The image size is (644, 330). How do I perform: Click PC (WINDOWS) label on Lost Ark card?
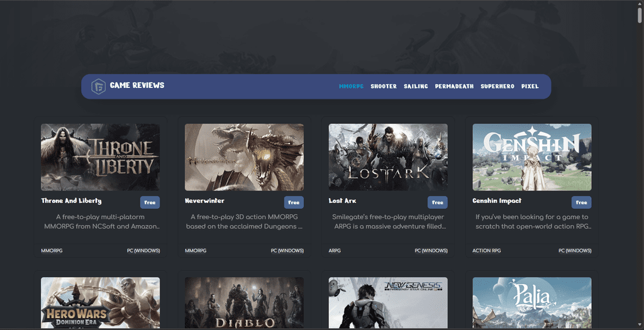431,250
